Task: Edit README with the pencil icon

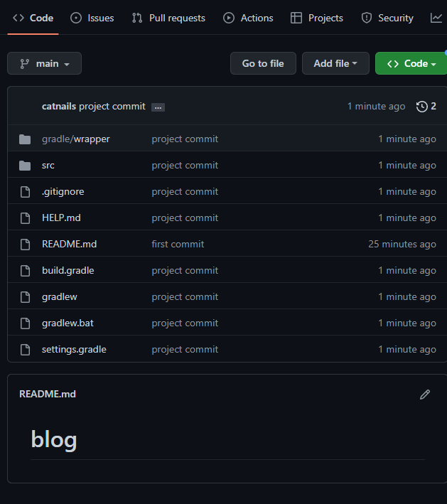Action: pos(425,395)
